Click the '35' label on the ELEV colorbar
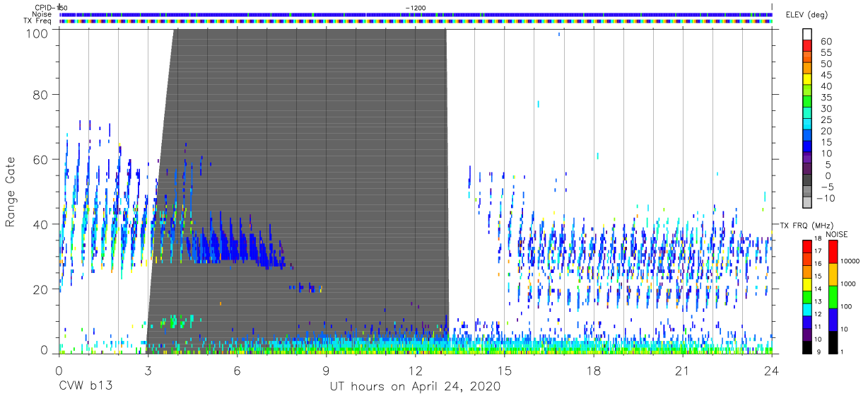The height and width of the screenshot is (401, 868). (x=826, y=98)
